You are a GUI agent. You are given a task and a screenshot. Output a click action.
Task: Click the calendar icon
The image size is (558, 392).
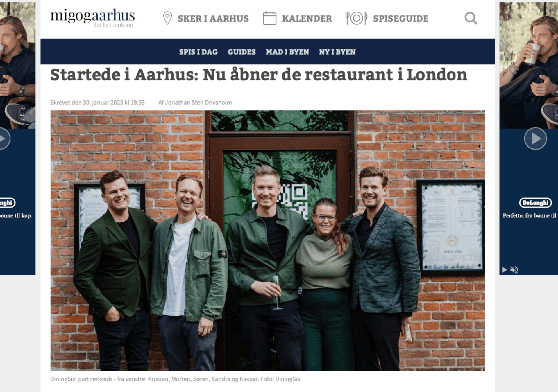pyautogui.click(x=269, y=18)
